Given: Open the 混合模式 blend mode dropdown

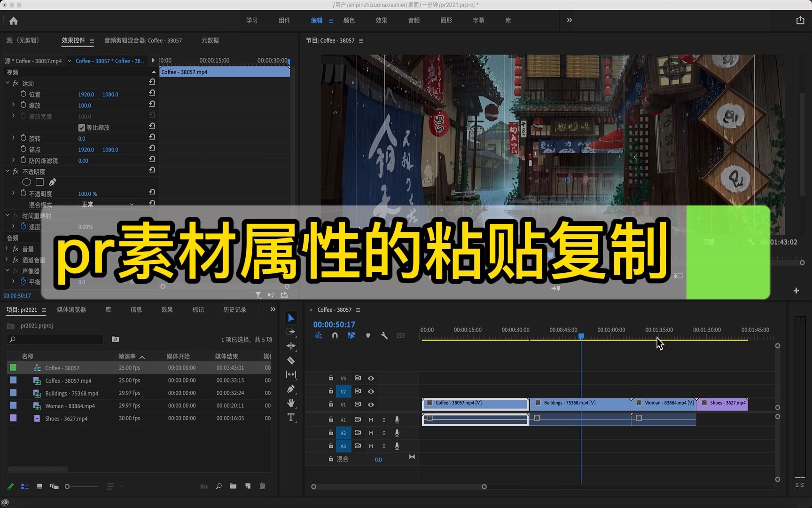Looking at the screenshot, I should pyautogui.click(x=107, y=204).
